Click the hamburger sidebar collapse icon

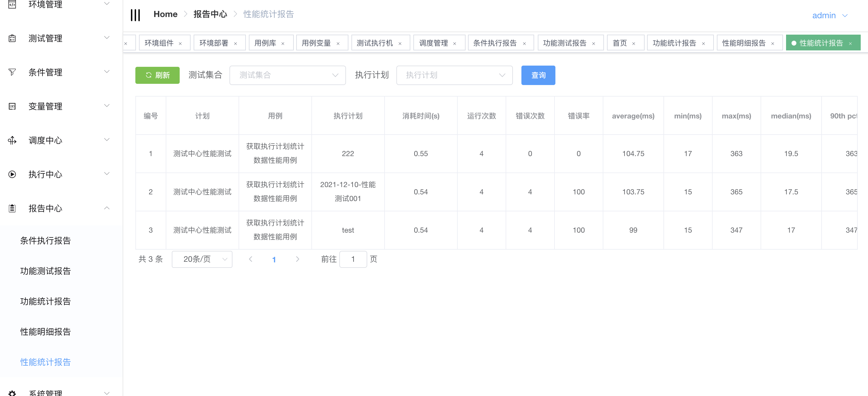click(x=135, y=15)
